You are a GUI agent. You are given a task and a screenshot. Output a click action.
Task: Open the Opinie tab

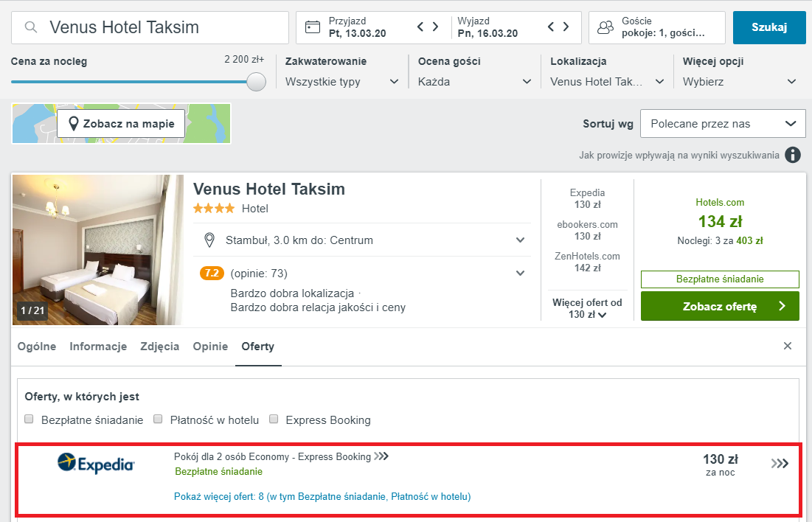[210, 347]
